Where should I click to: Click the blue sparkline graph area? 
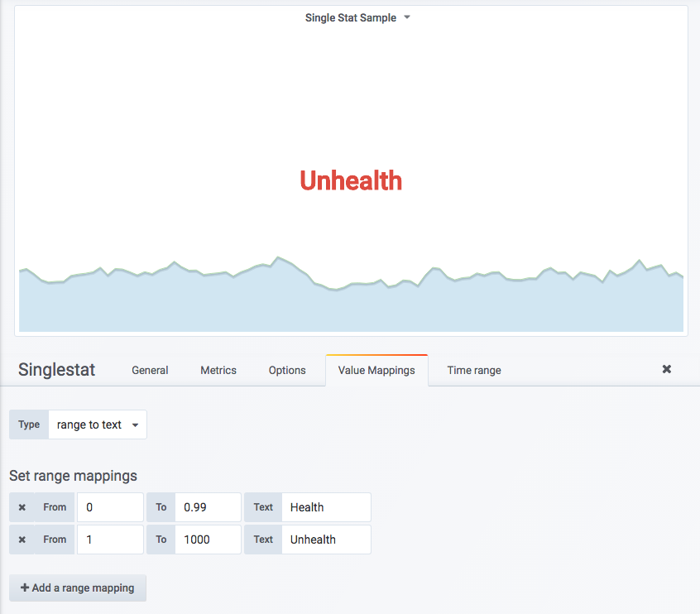(x=351, y=306)
